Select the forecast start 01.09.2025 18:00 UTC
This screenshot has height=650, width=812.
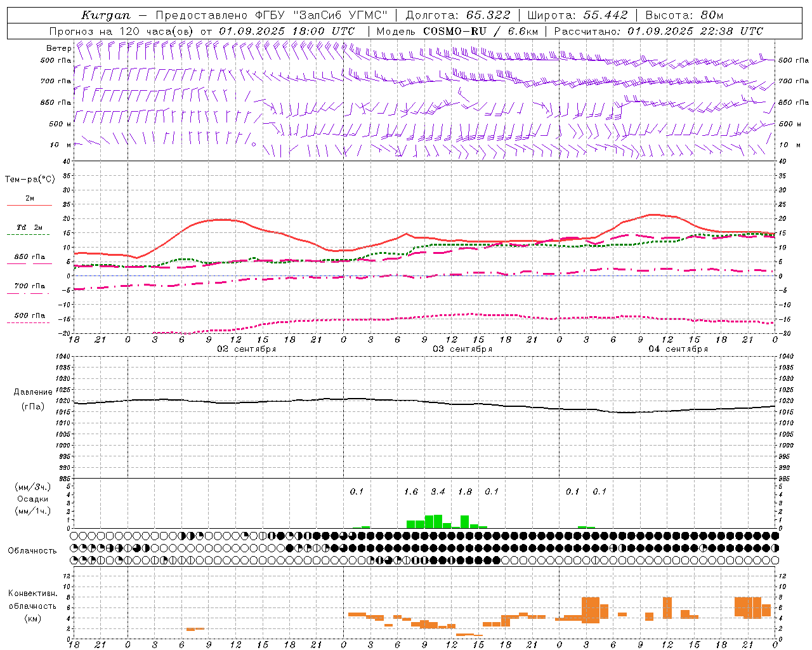click(287, 31)
